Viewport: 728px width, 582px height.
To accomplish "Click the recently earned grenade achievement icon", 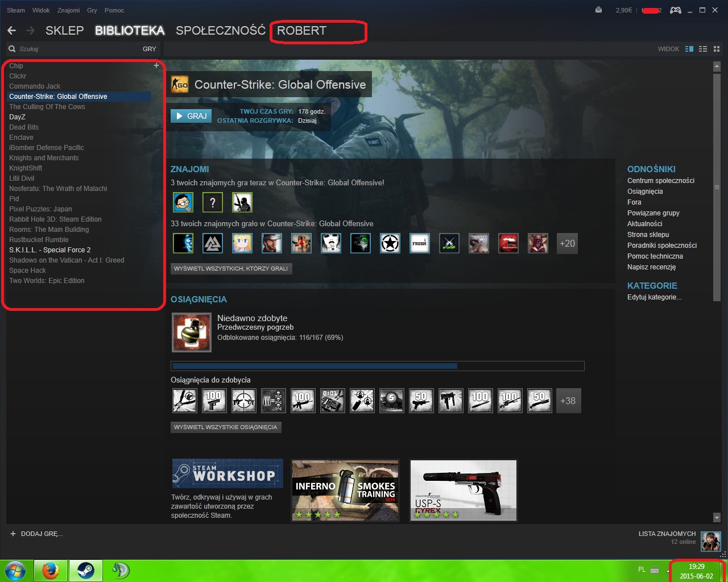I will (x=192, y=332).
